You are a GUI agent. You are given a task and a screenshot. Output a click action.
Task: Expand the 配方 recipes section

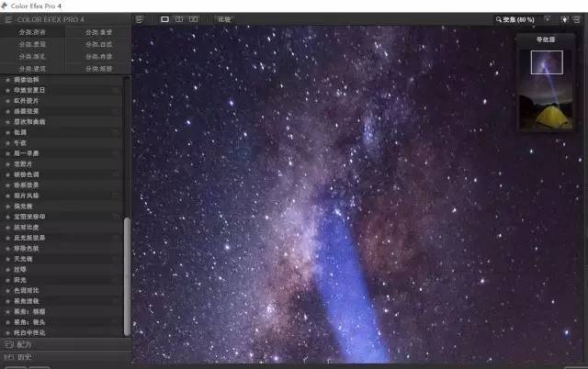pyautogui.click(x=65, y=344)
